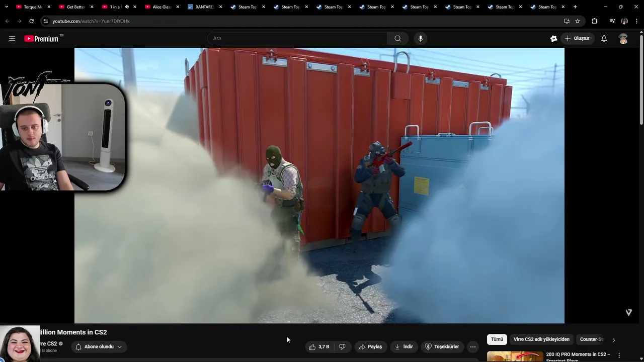Dislike the video with thumbs-down icon

(x=342, y=346)
